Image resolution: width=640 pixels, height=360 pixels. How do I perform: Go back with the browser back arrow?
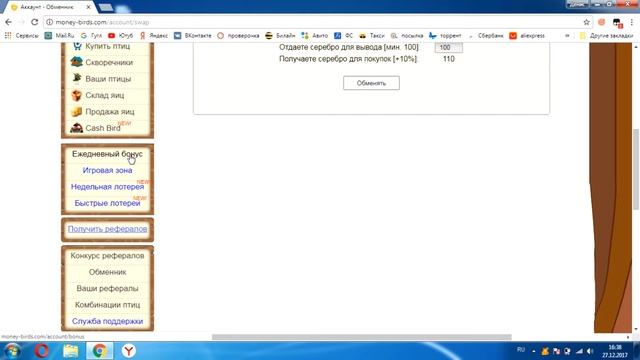click(9, 22)
